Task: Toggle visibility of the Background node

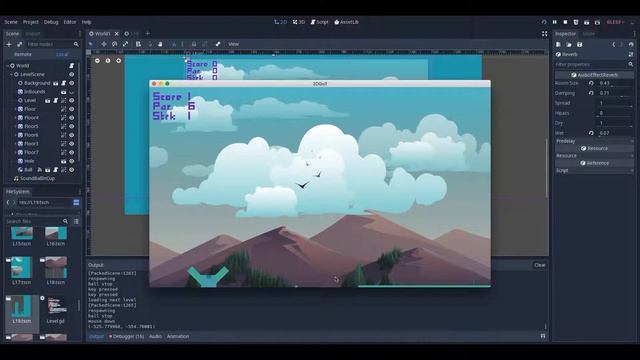Action: point(72,83)
